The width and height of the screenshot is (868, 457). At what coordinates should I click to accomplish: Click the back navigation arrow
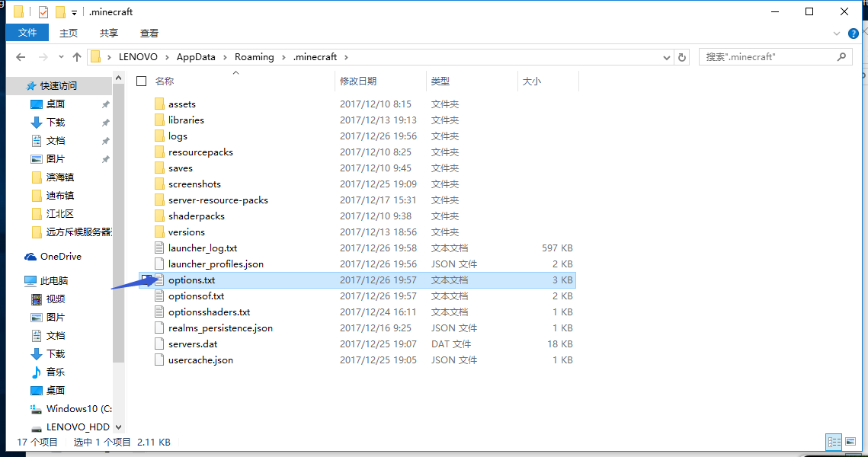point(21,57)
